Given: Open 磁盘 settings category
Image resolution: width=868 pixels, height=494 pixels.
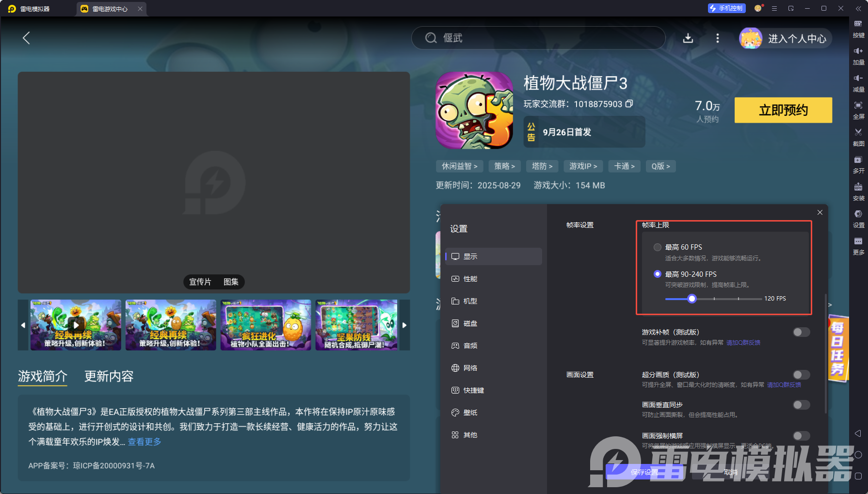Looking at the screenshot, I should (494, 323).
